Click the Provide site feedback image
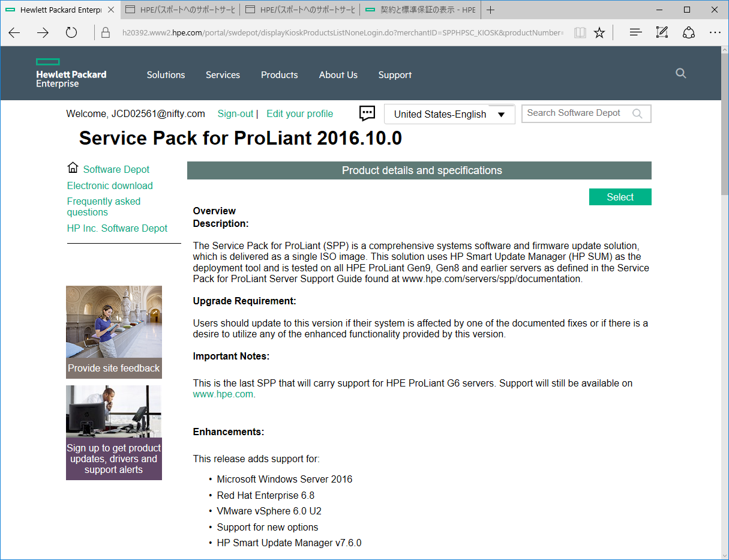Screen dimensions: 729x560 [x=114, y=332]
